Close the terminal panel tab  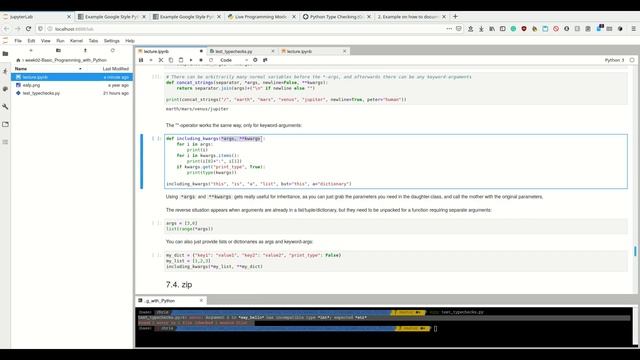coord(201,300)
